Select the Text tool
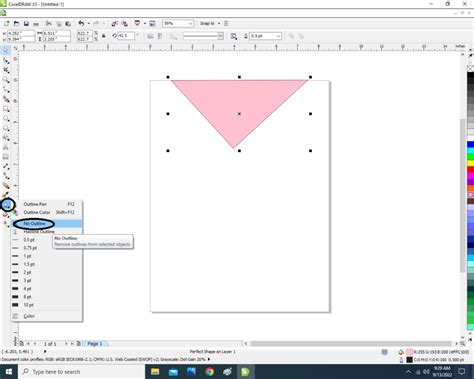Viewport: 474px width, 379px height. [x=6, y=147]
